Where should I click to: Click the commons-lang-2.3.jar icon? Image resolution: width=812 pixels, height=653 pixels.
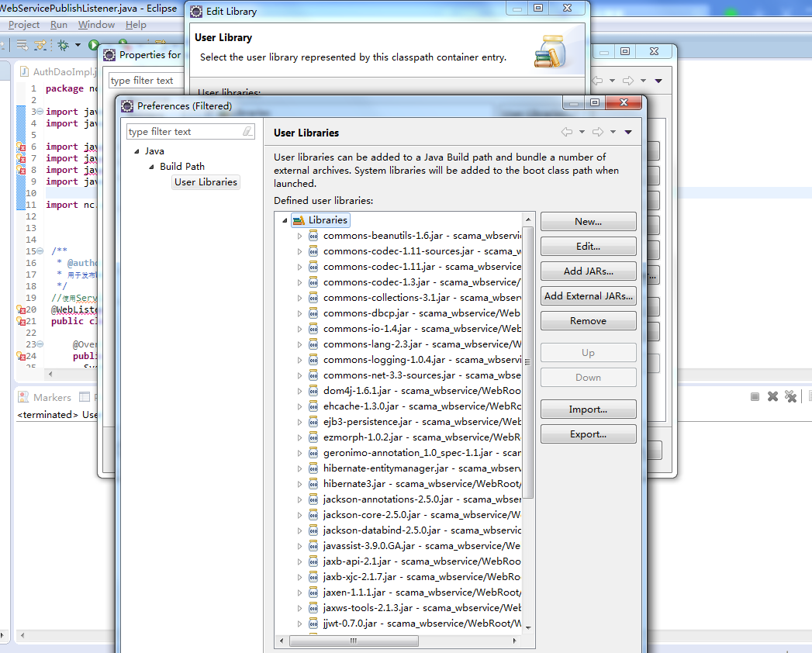coord(313,345)
